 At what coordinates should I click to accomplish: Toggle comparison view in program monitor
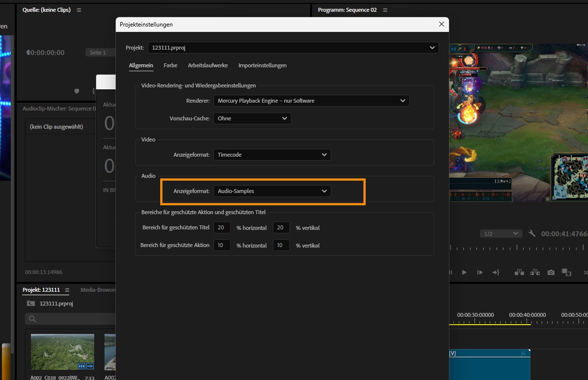(566, 272)
